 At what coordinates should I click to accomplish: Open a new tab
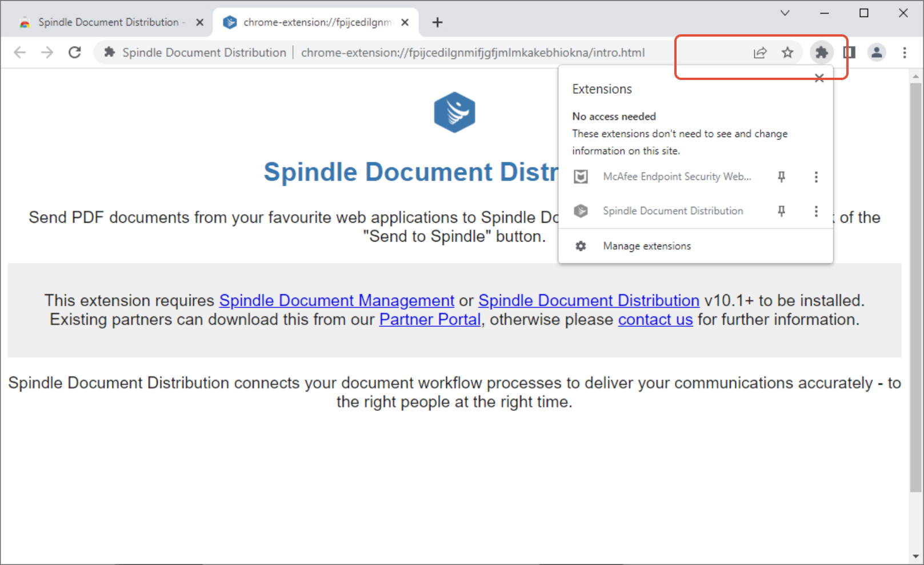(x=437, y=22)
